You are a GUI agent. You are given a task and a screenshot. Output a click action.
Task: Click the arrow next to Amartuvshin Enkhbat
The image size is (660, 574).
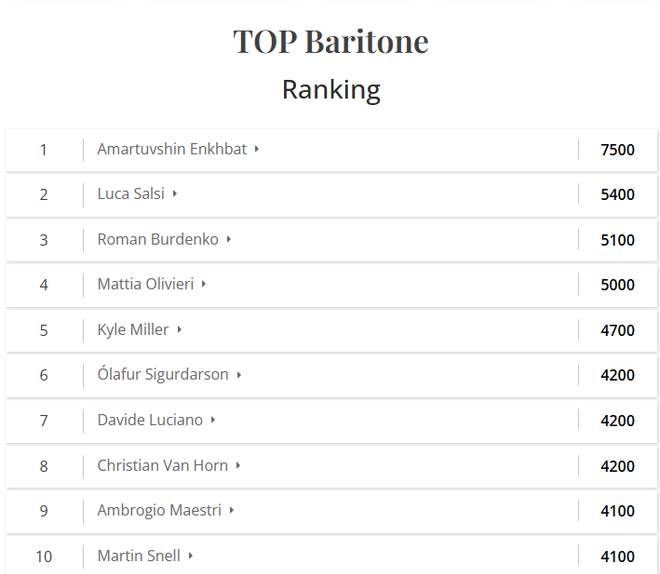point(256,149)
